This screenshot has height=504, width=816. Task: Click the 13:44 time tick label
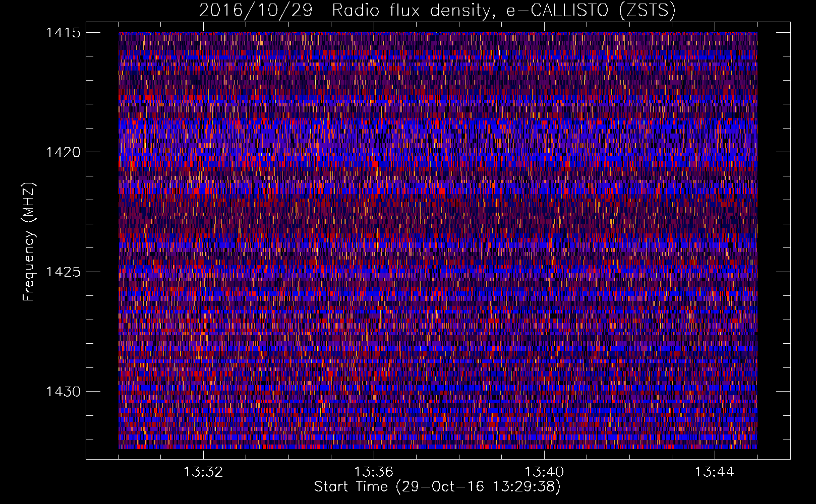(715, 472)
